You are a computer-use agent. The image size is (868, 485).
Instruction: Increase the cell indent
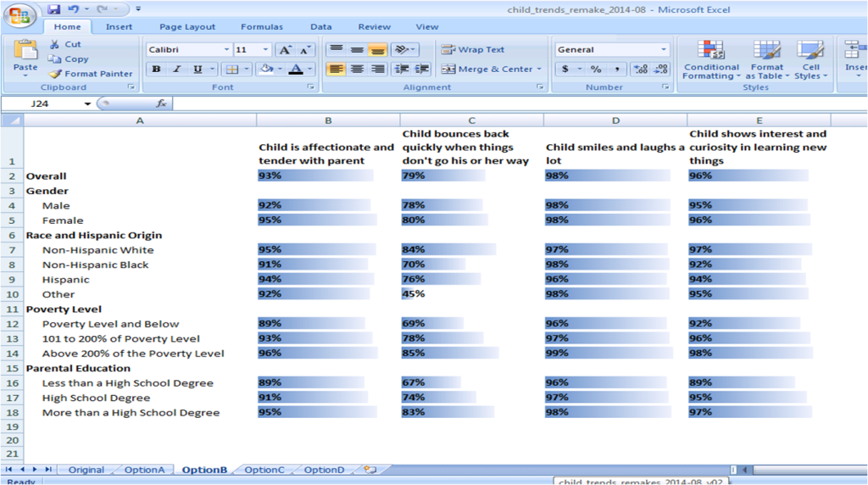click(422, 70)
